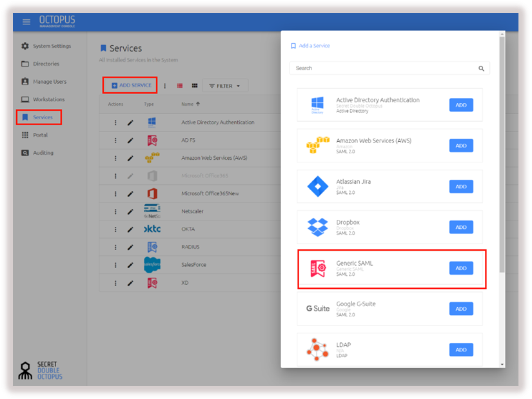Edit the Microsoft Office365New service
The width and height of the screenshot is (532, 399).
(130, 194)
